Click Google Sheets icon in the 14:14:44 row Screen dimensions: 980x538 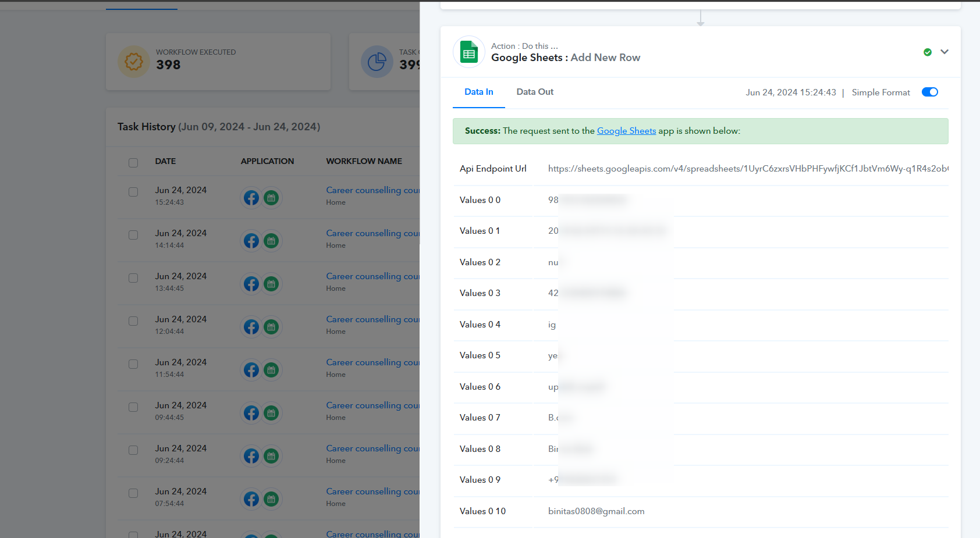(271, 241)
